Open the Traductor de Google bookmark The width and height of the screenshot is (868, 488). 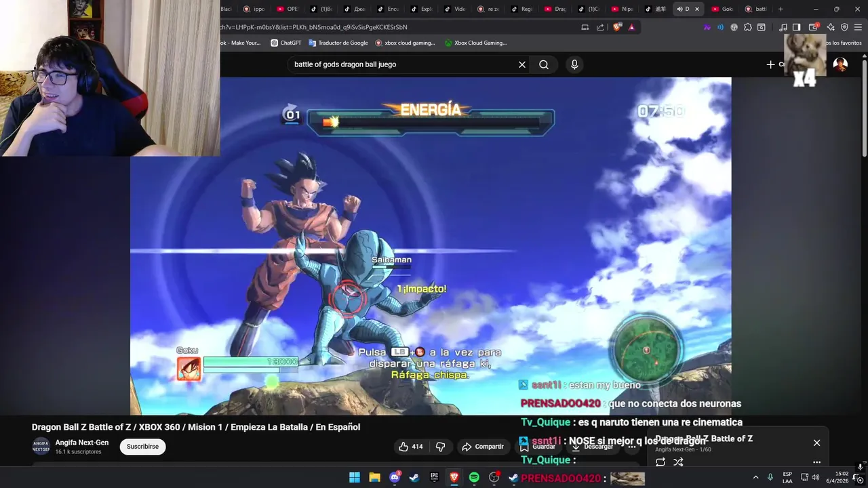pyautogui.click(x=338, y=43)
